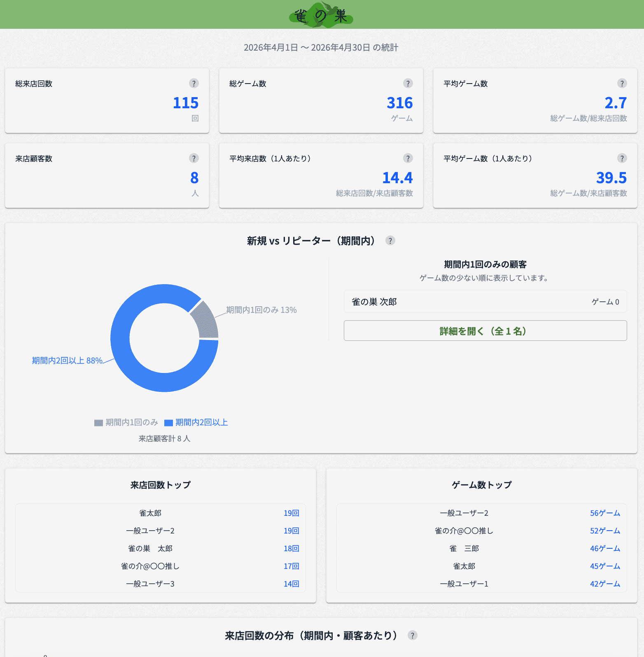This screenshot has height=657, width=644.
Task: Click 2026年4月1日 〜 2026年4月30日 の統計 text
Action: point(321,47)
